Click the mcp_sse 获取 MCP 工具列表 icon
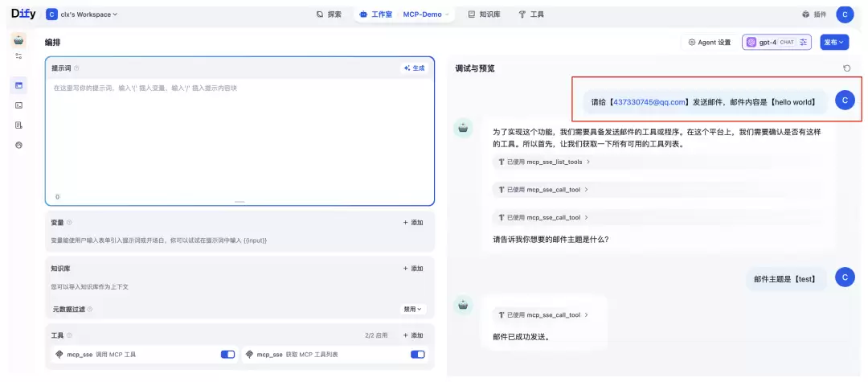This screenshot has height=382, width=868. coord(250,355)
